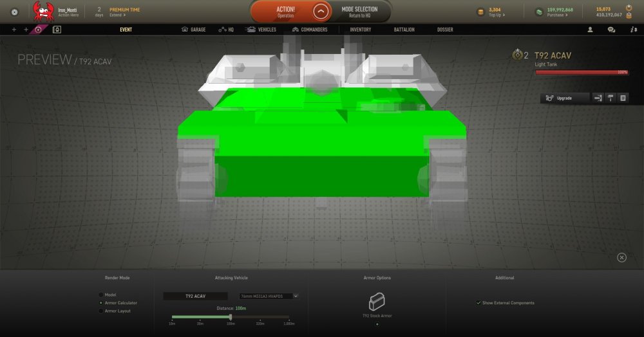Click the 410,192,067 free reputation value

(x=609, y=15)
